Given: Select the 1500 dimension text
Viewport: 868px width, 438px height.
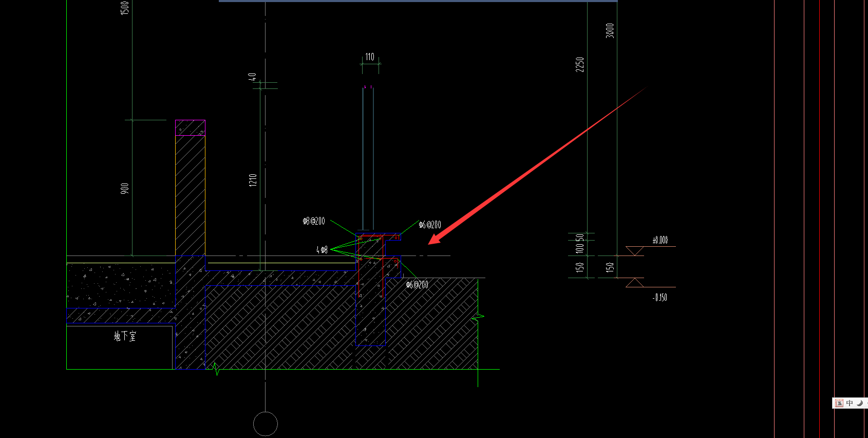Looking at the screenshot, I should pos(124,8).
